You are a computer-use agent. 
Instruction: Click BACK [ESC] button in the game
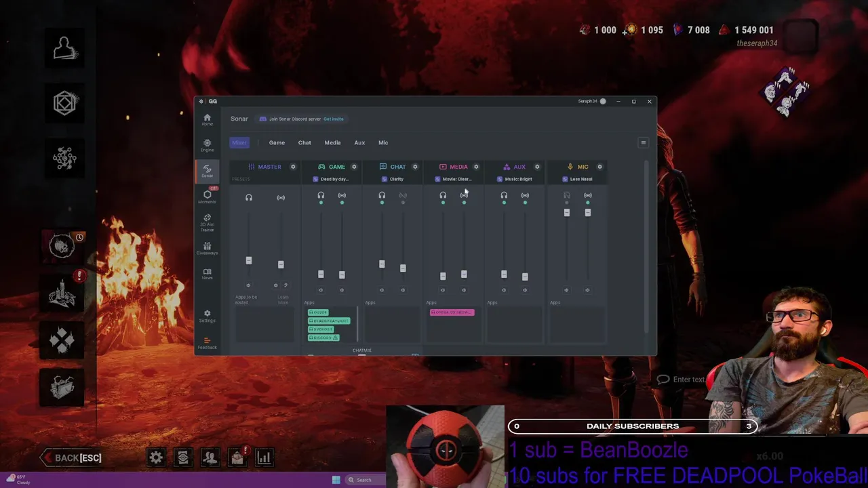pos(71,457)
